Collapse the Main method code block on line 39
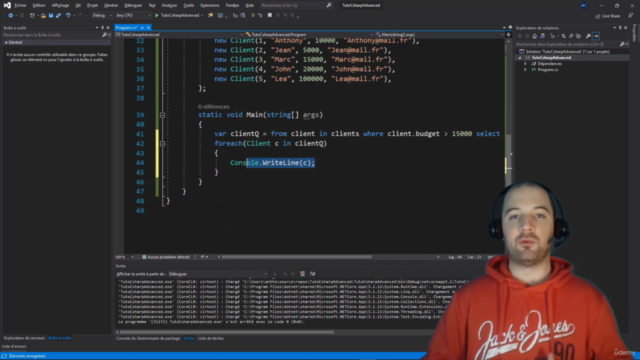Viewport: 640px width, 360px height. (x=162, y=115)
